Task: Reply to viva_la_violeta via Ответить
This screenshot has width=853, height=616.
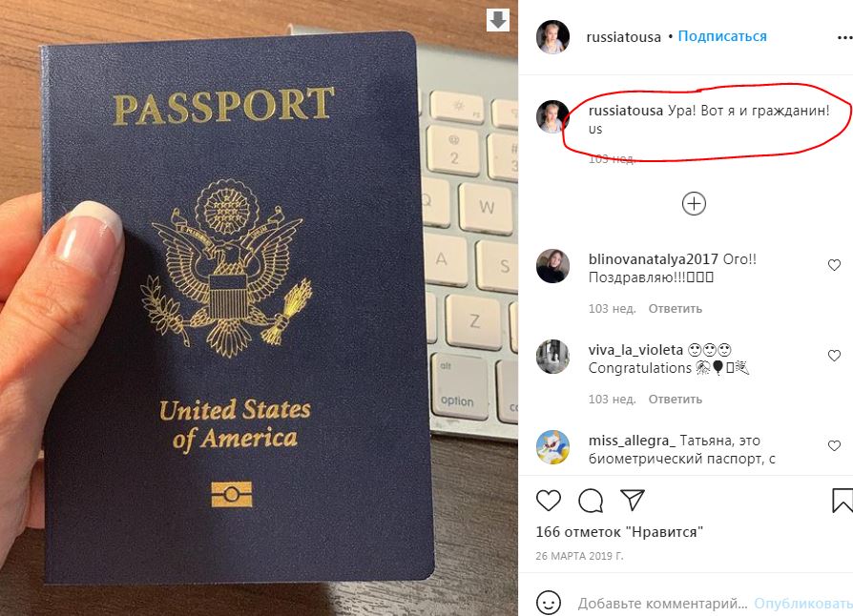Action: point(676,400)
